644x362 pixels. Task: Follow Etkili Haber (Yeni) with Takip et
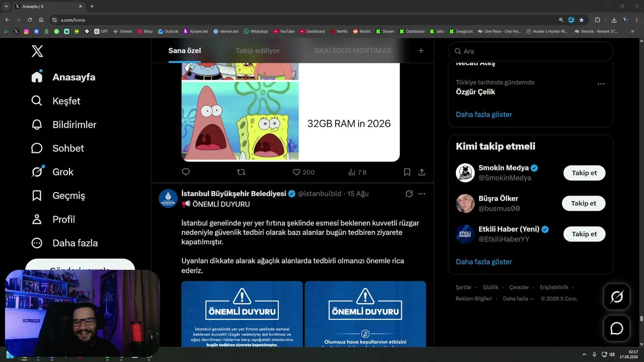584,234
